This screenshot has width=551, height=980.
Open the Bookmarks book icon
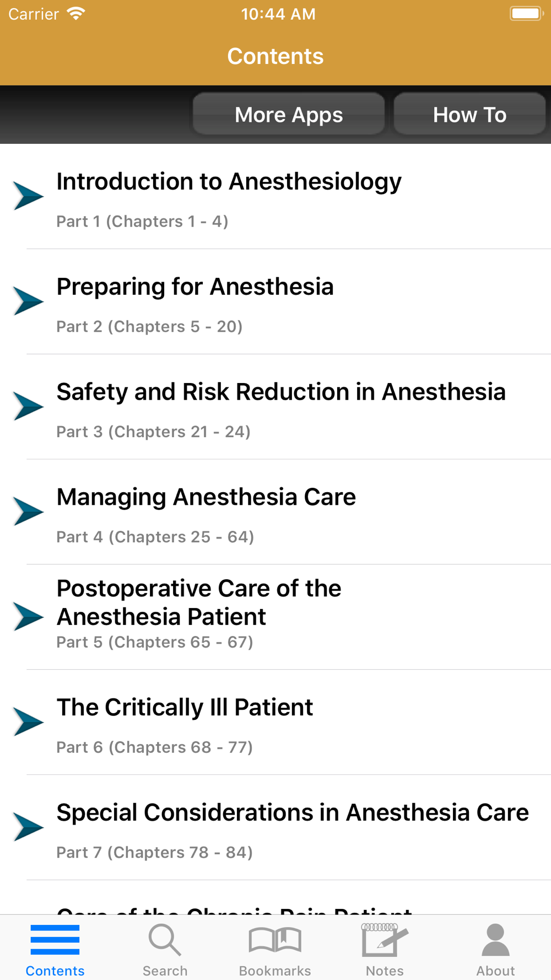coord(275,940)
